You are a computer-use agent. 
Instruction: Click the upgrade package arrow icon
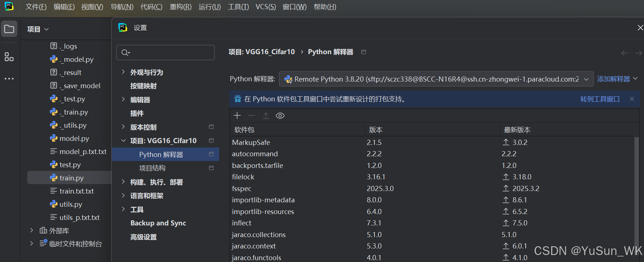pos(266,116)
